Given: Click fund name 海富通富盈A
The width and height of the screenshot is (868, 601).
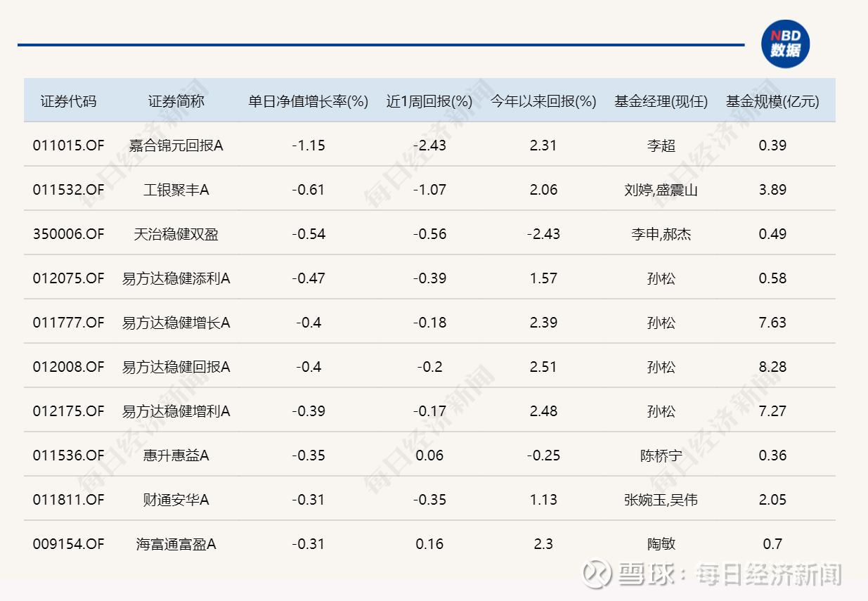Looking at the screenshot, I should point(176,544).
